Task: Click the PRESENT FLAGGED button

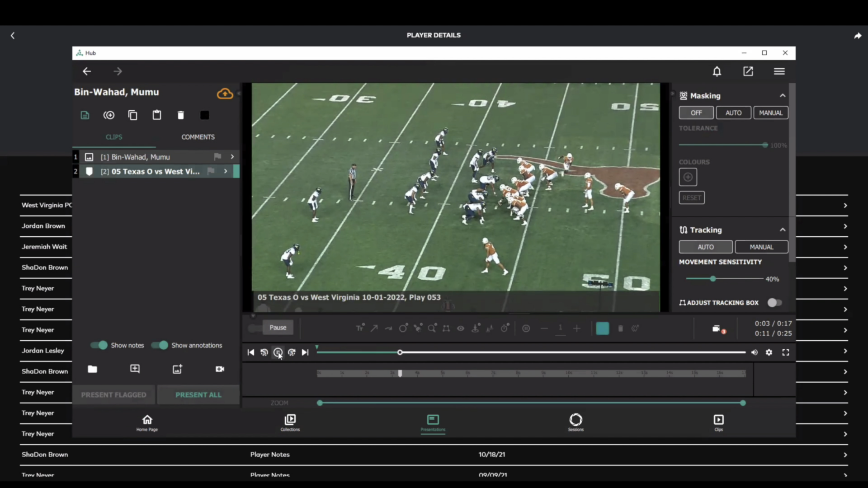Action: click(x=113, y=394)
